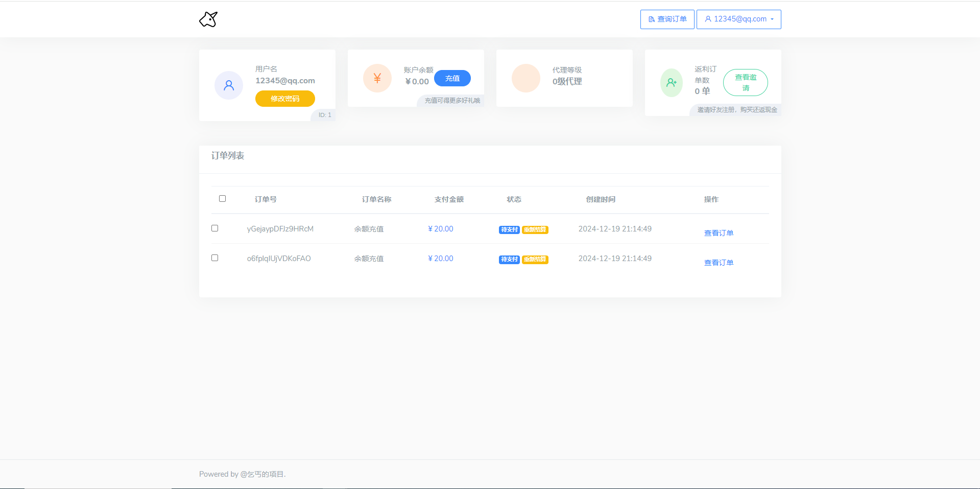Image resolution: width=980 pixels, height=489 pixels.
Task: Click the 订单号 column header
Action: click(266, 199)
